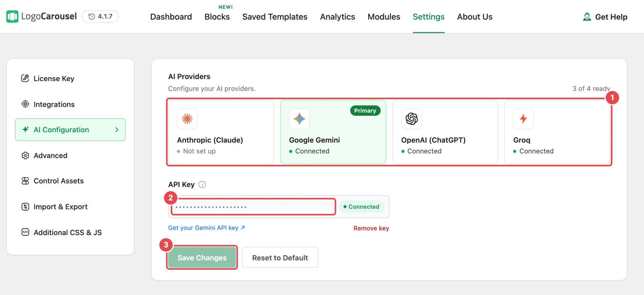Open the Analytics tab

click(x=337, y=17)
